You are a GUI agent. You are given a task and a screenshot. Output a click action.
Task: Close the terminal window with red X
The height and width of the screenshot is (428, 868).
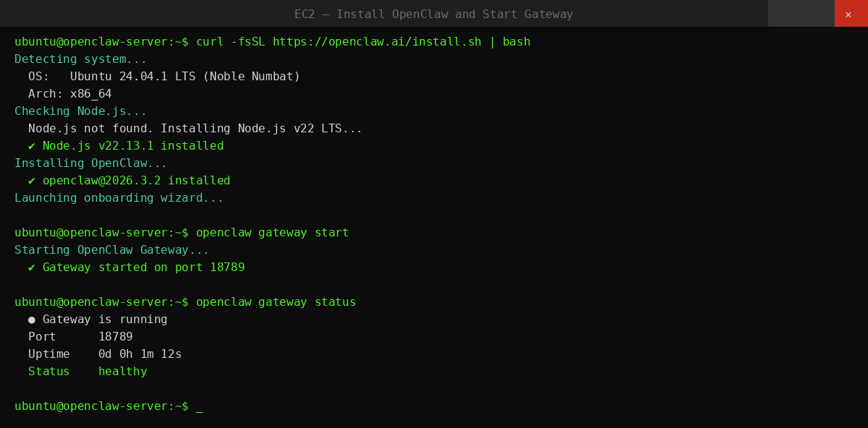[851, 14]
